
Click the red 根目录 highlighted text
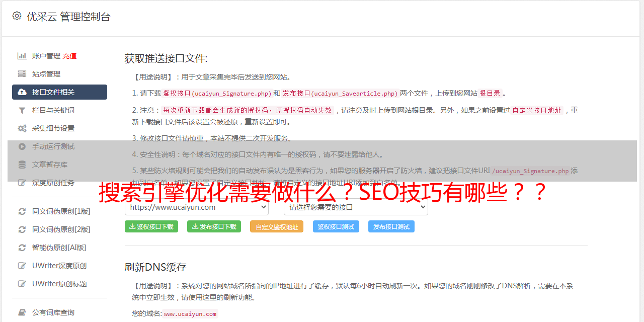tap(490, 94)
